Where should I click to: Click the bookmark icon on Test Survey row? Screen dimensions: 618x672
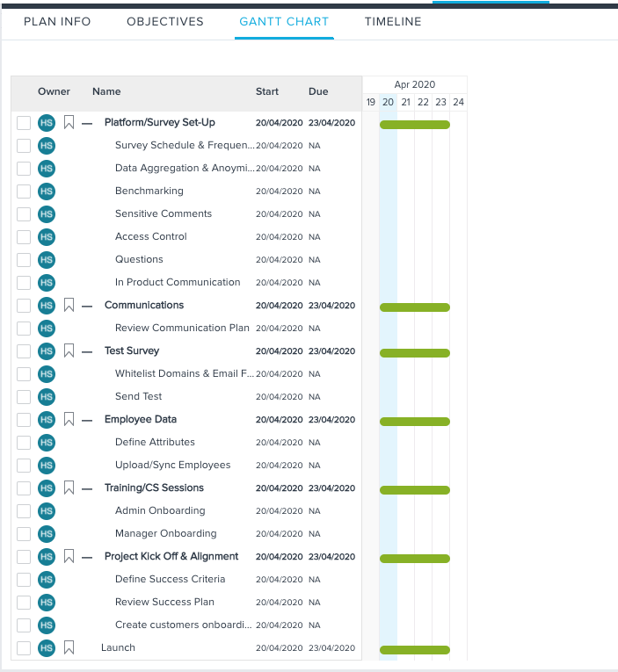[x=69, y=351]
